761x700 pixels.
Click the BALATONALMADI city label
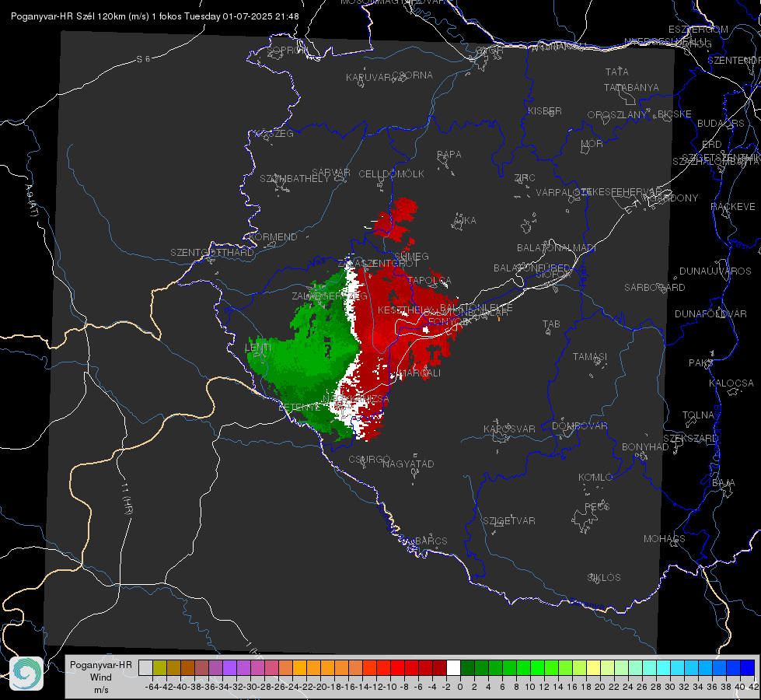tap(557, 248)
